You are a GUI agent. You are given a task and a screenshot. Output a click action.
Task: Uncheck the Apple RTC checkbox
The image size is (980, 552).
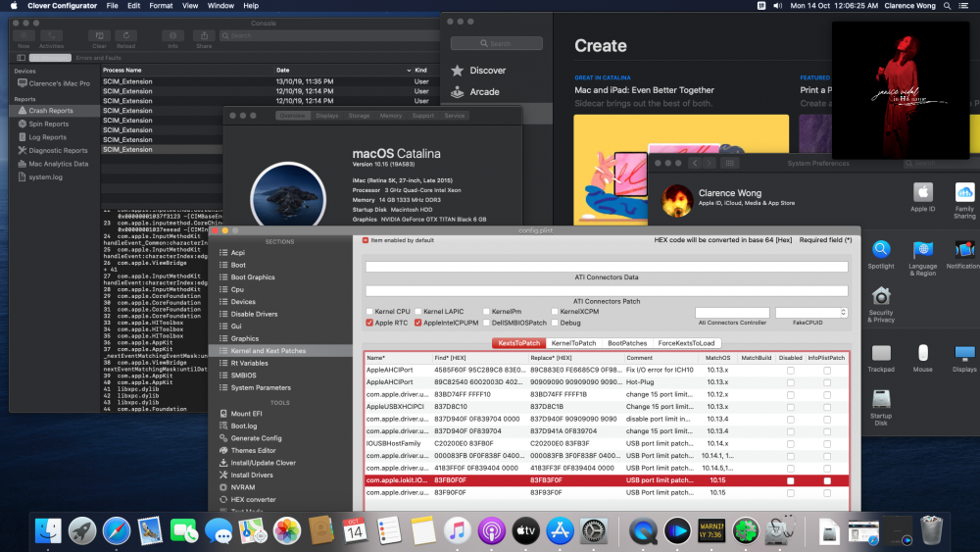pyautogui.click(x=369, y=324)
